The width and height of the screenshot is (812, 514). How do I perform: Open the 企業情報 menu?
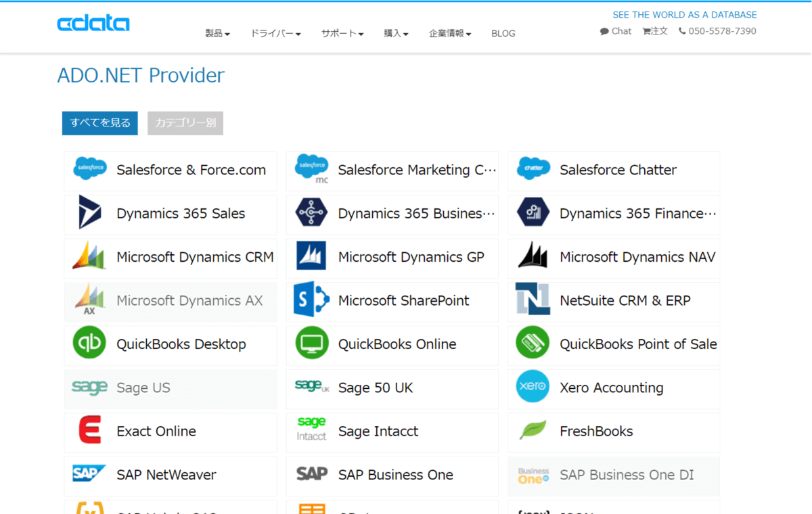[450, 33]
